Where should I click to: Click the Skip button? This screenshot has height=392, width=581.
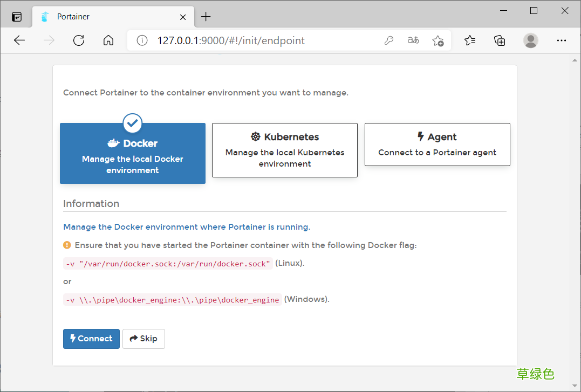[143, 339]
